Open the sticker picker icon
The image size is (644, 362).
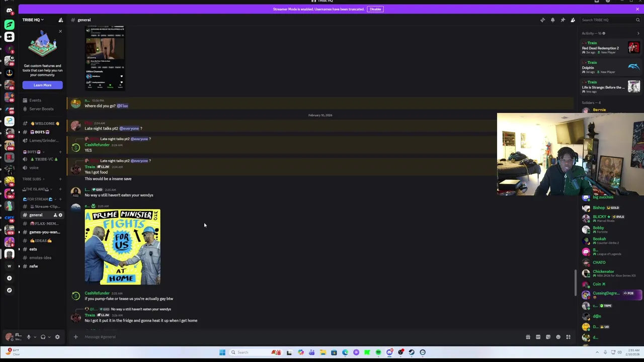coord(548,337)
